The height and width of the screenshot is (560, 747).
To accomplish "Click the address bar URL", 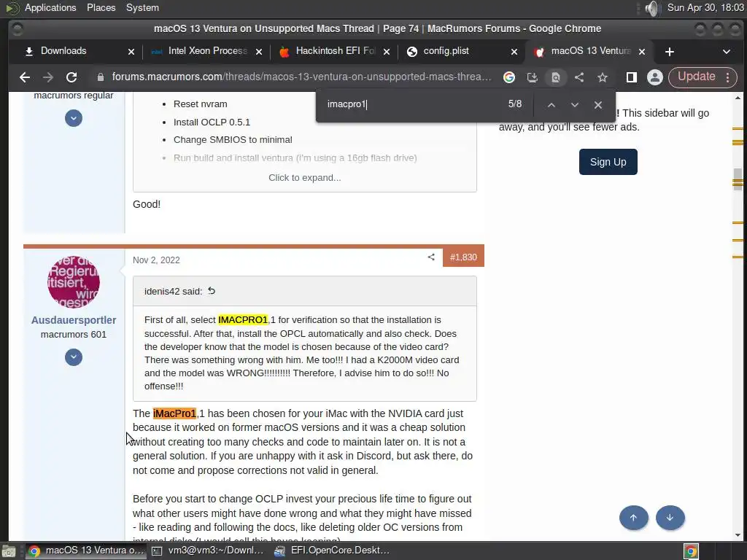I will (301, 77).
